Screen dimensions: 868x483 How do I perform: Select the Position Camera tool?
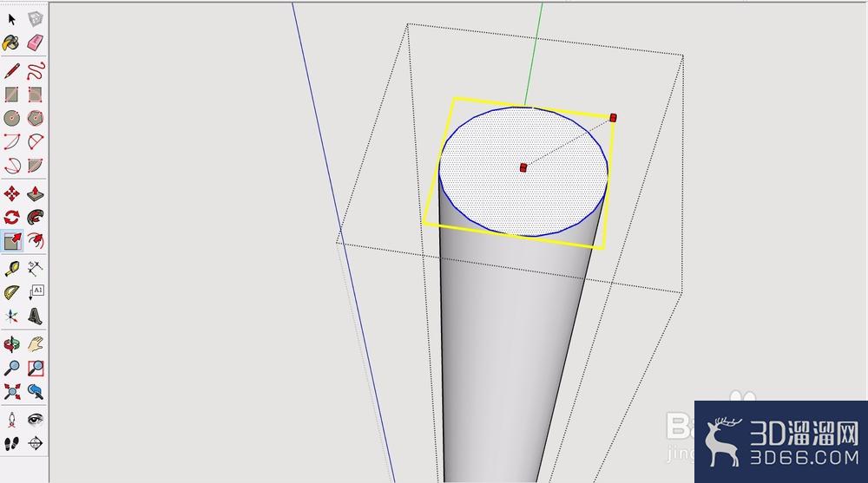[11, 420]
